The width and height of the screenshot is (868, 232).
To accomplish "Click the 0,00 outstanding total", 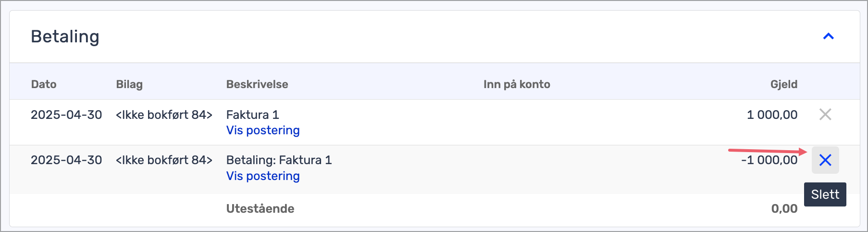I will [784, 208].
